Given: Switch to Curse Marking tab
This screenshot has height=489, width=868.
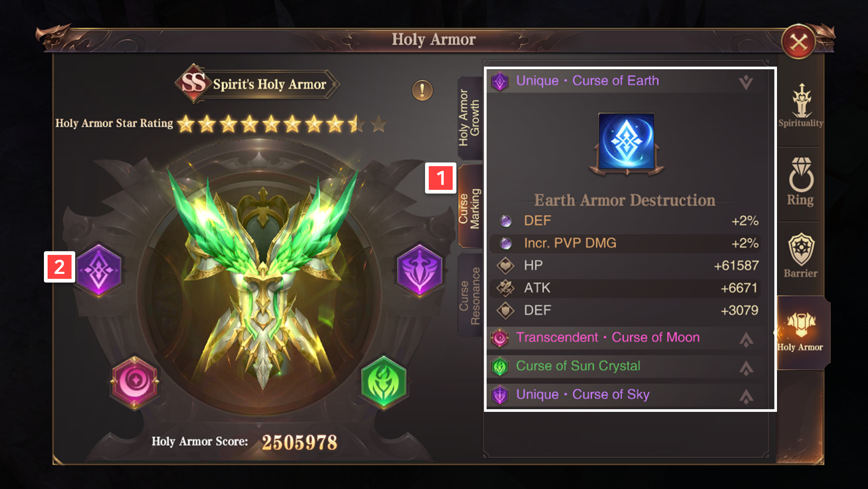Looking at the screenshot, I should click(x=470, y=207).
